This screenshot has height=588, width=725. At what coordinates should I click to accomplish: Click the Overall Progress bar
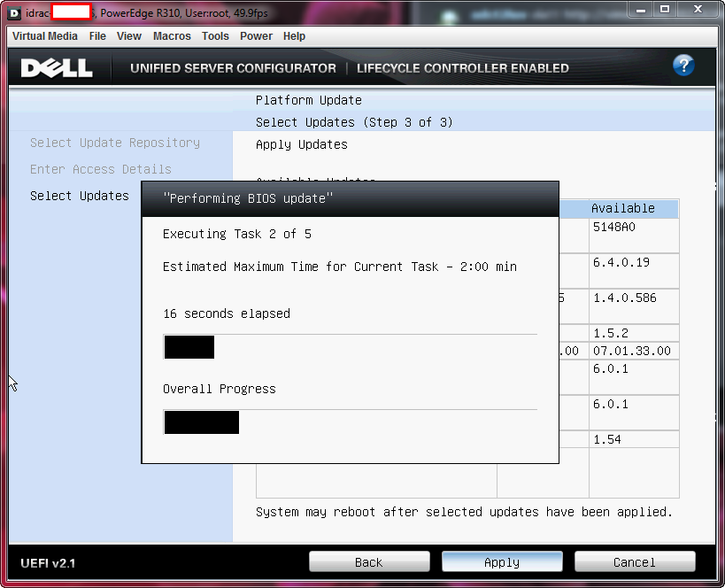(350, 422)
